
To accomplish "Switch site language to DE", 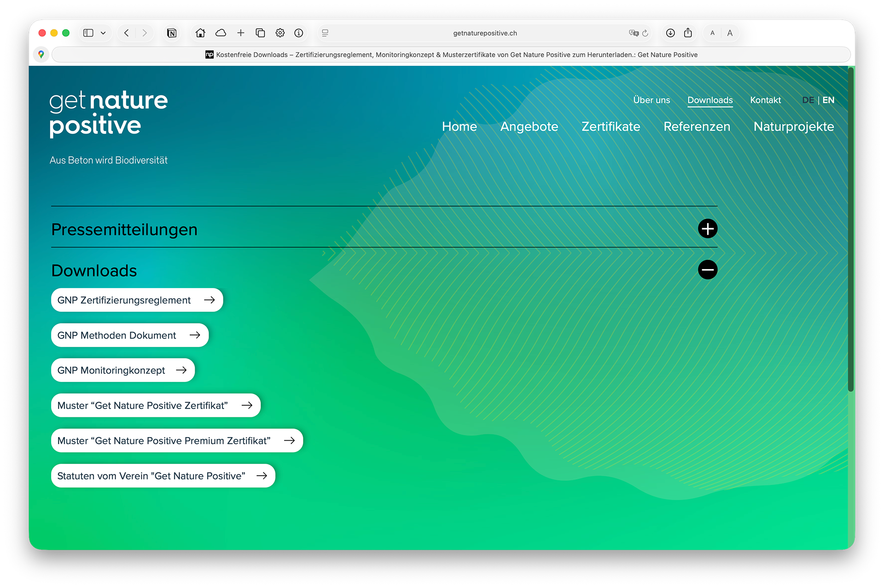I will pos(808,100).
